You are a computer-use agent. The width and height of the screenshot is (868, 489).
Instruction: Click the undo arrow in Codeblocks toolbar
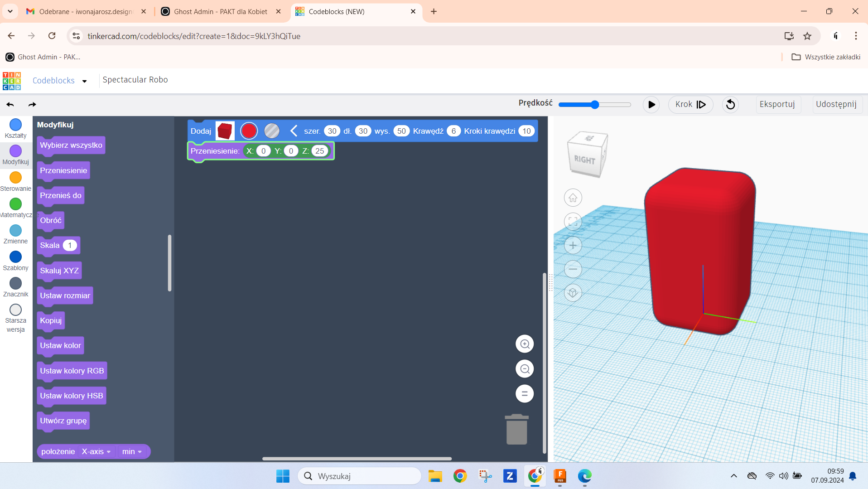coord(10,105)
